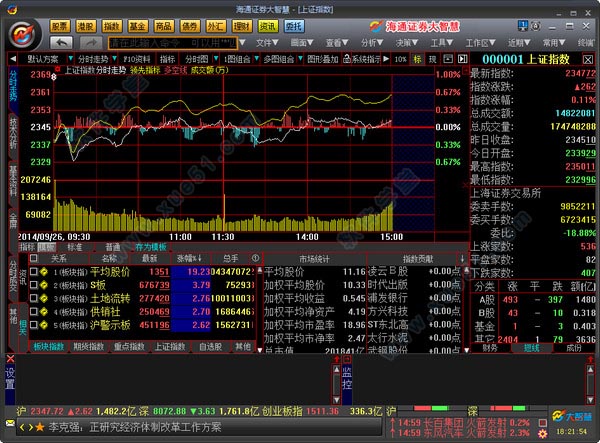The image size is (600, 443).
Task: Open the 工作区 dropdown menu
Action: [480, 43]
